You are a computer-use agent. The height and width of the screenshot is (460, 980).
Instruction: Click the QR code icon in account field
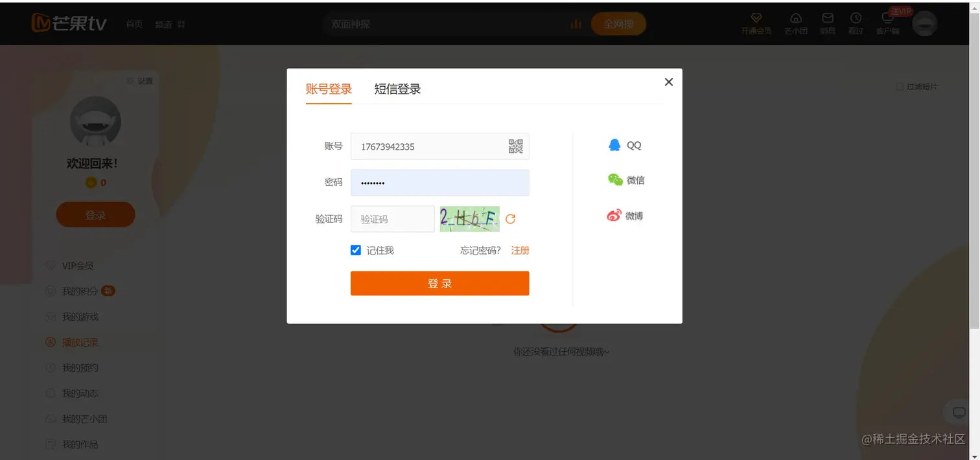click(x=516, y=146)
